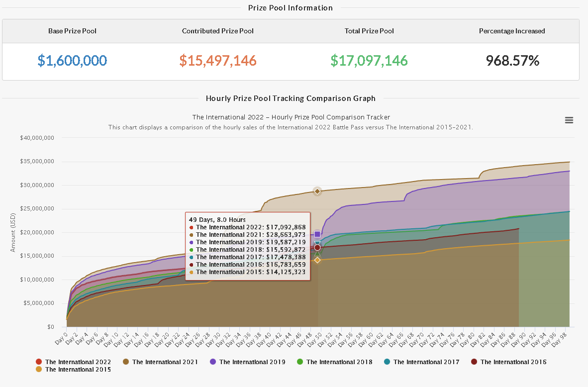Image resolution: width=588 pixels, height=387 pixels.
Task: Click the chart subtitle about hourly sales comparison
Action: [x=291, y=127]
